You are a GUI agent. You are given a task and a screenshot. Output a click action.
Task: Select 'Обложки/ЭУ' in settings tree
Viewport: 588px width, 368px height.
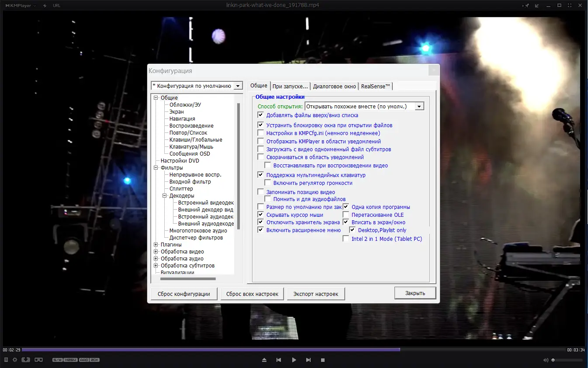(185, 105)
